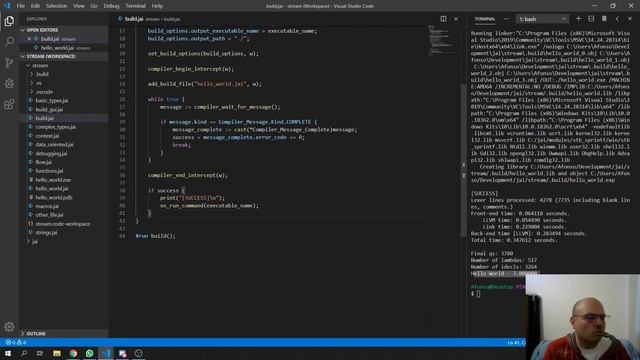Screen dimensions: 640x360
Task: Split the terminal pane
Action: click(591, 19)
